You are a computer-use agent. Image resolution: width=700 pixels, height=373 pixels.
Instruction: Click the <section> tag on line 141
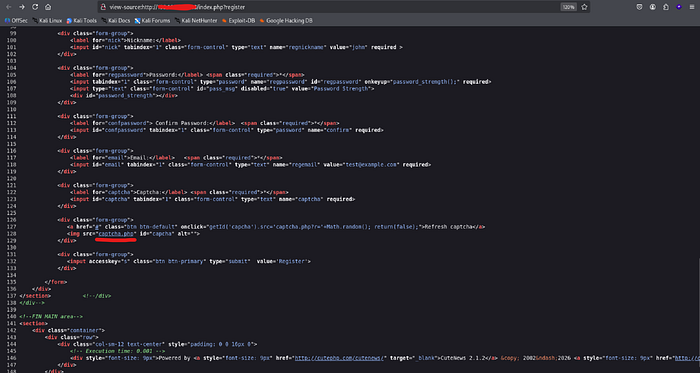click(x=33, y=323)
